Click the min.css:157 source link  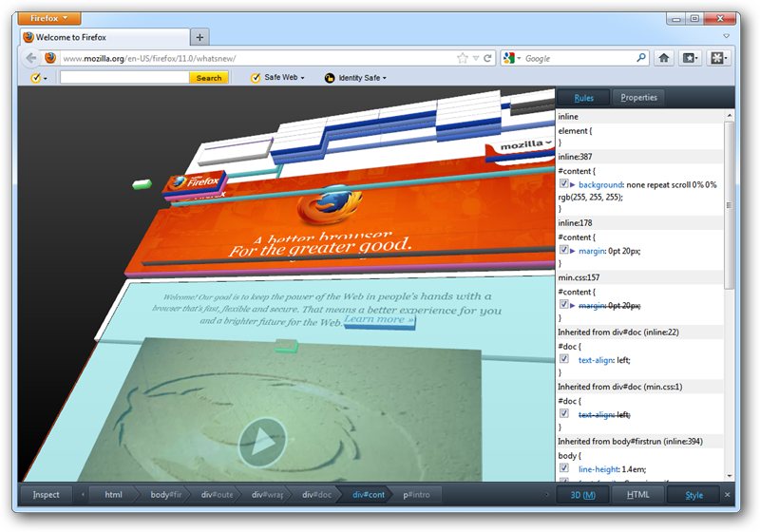click(579, 277)
